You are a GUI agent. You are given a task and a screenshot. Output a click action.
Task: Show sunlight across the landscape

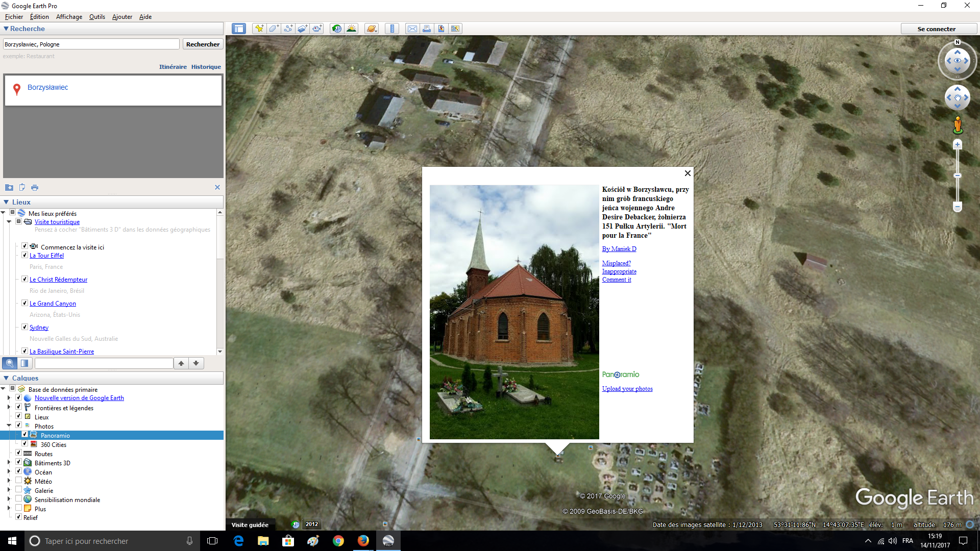[351, 29]
